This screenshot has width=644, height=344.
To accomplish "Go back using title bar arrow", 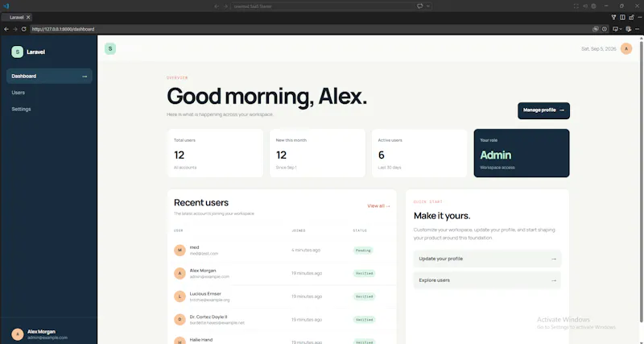I will pos(217,6).
